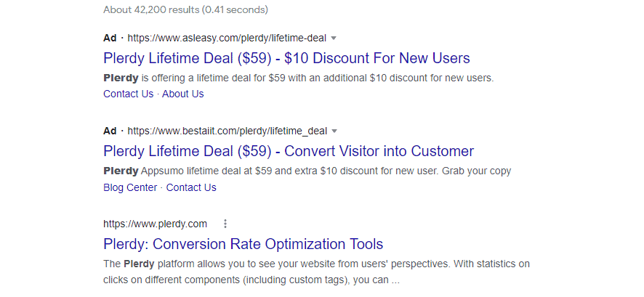Visit the About Us sitelink
The width and height of the screenshot is (644, 297).
pos(182,94)
